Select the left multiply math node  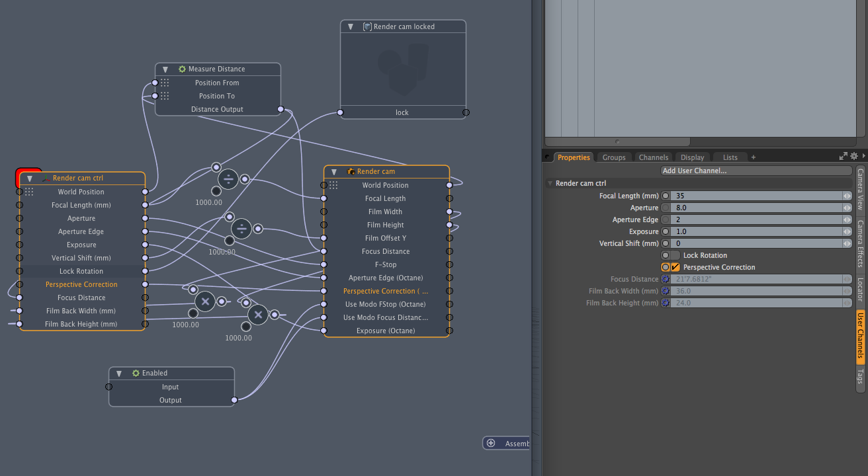point(205,301)
